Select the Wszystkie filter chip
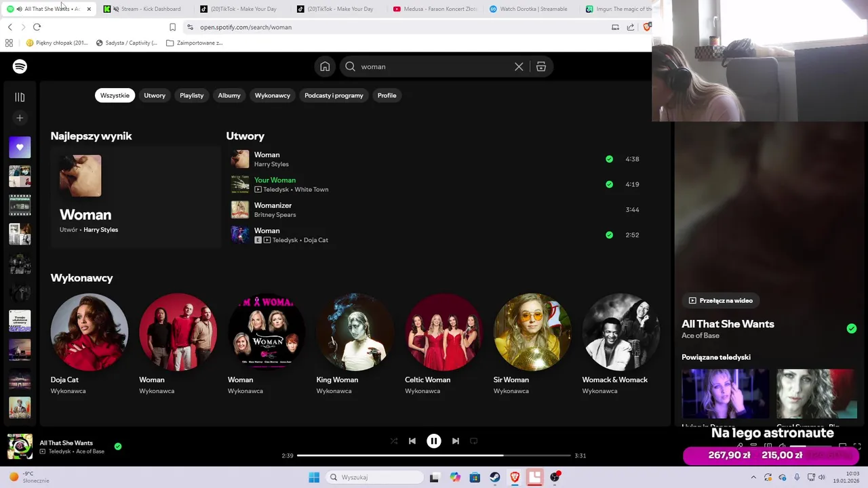This screenshot has height=488, width=868. pos(115,96)
